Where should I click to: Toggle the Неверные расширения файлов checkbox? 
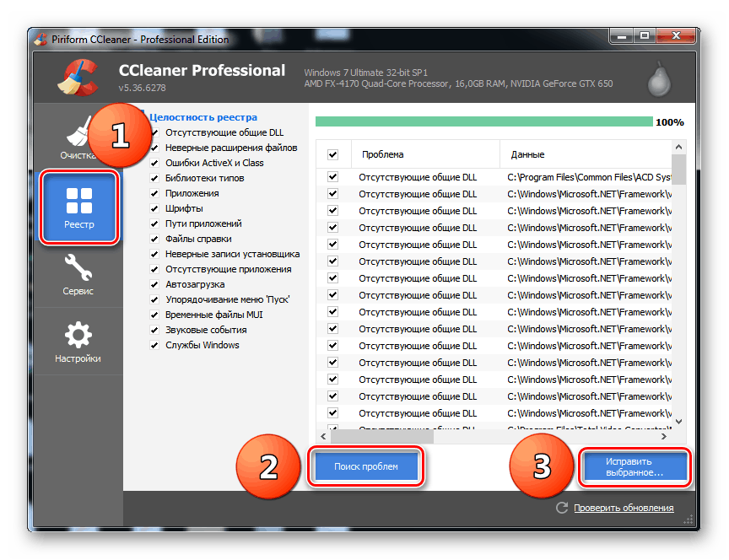[154, 148]
